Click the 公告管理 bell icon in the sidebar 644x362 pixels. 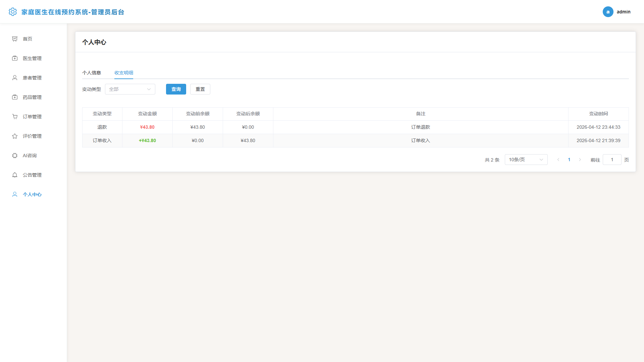(x=15, y=175)
